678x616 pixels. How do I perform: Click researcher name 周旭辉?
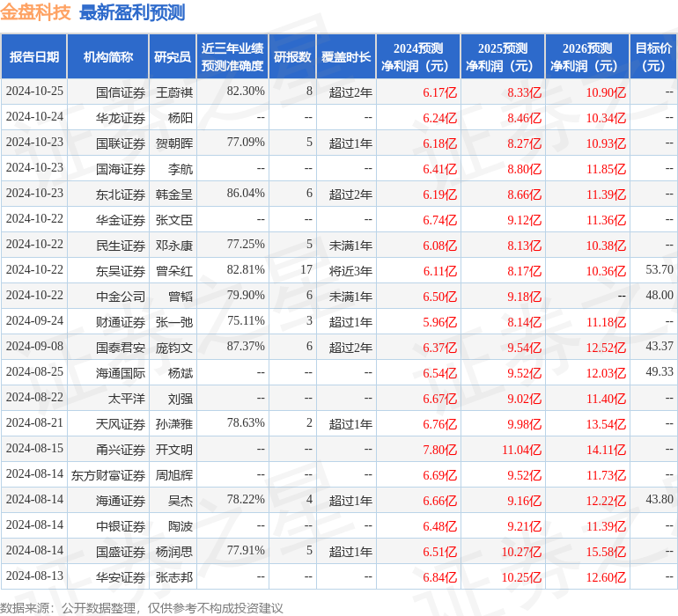174,474
